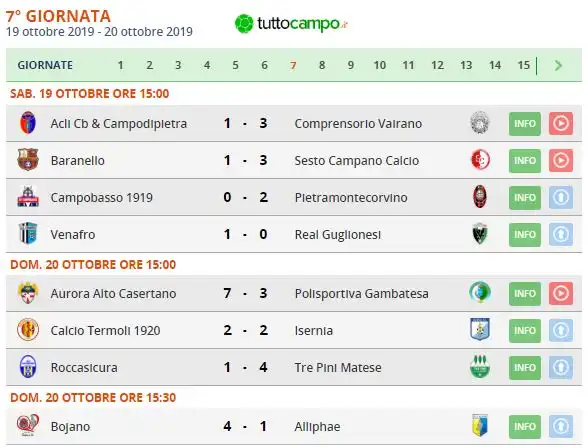
Task: Open INFO for Roccasicura vs Tre Pini Matese
Action: [x=525, y=367]
